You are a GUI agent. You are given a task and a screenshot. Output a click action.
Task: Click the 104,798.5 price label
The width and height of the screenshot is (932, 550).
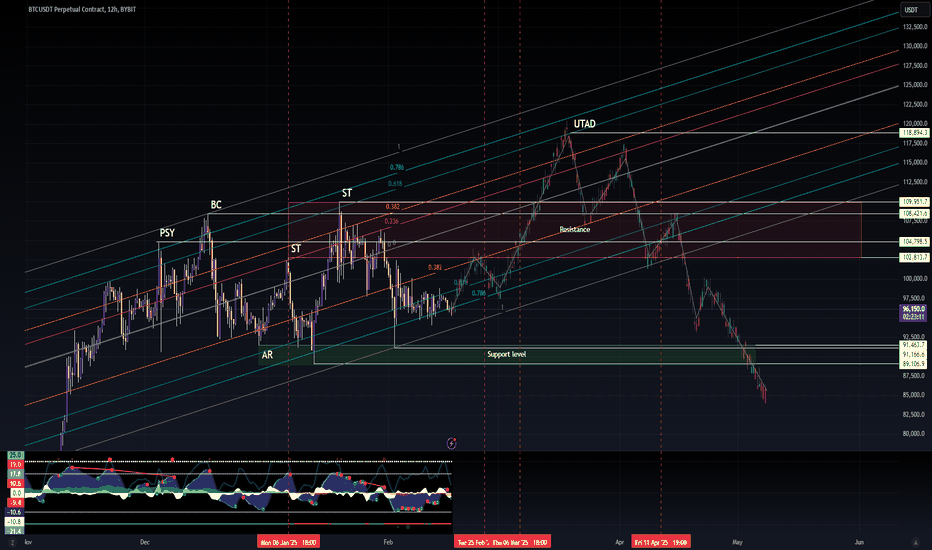pos(915,241)
